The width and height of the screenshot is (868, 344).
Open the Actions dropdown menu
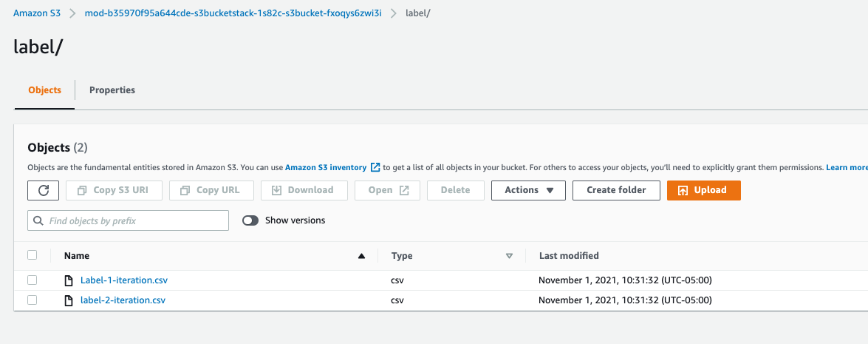pos(528,190)
